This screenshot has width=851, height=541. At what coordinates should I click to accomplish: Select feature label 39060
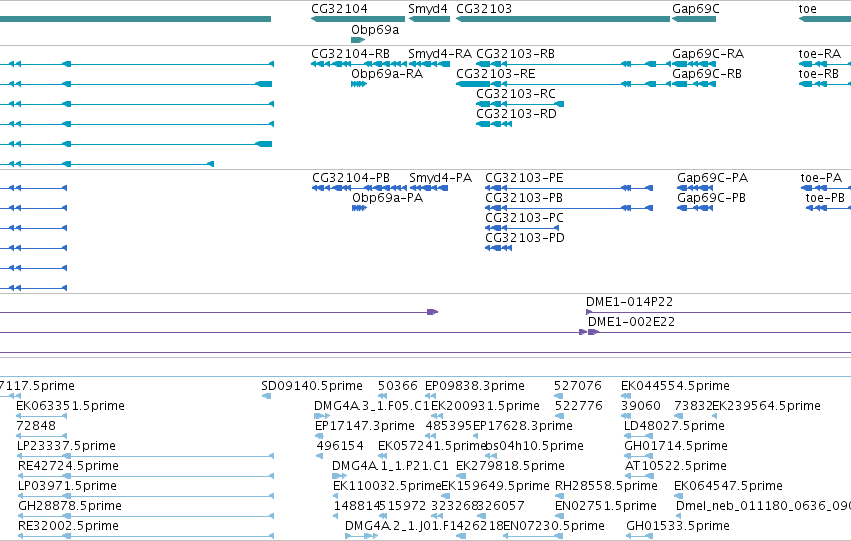640,406
